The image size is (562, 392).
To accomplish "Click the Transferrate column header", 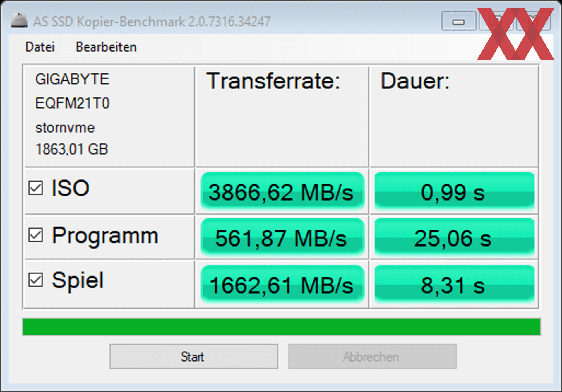I will click(273, 81).
